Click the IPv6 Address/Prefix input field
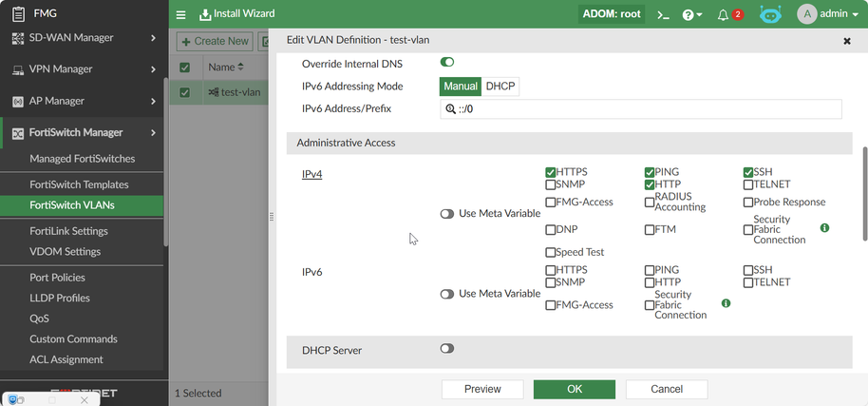 tap(646, 109)
